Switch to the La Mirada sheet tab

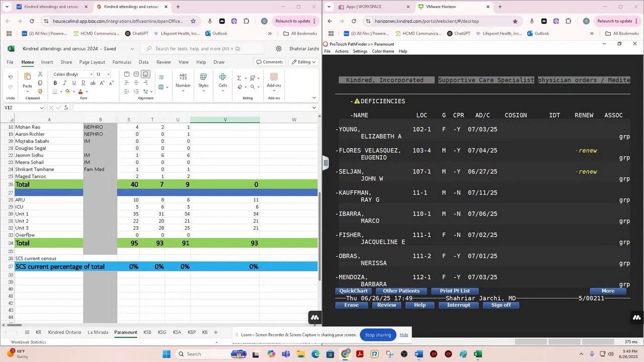[x=98, y=332]
